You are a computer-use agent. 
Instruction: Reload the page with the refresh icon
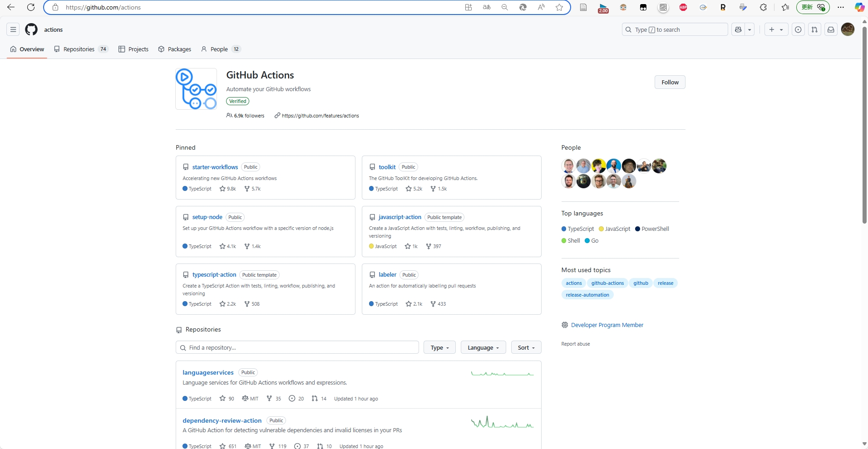(x=31, y=7)
